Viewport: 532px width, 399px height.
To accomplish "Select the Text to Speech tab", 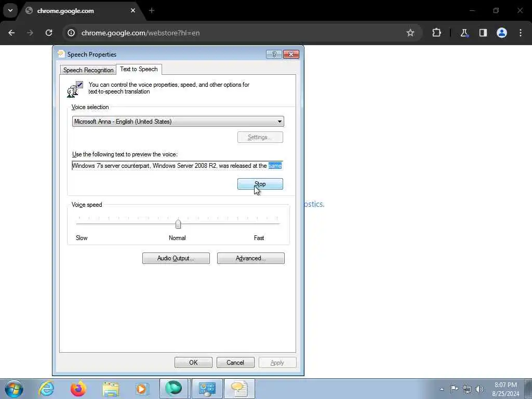I will click(139, 69).
